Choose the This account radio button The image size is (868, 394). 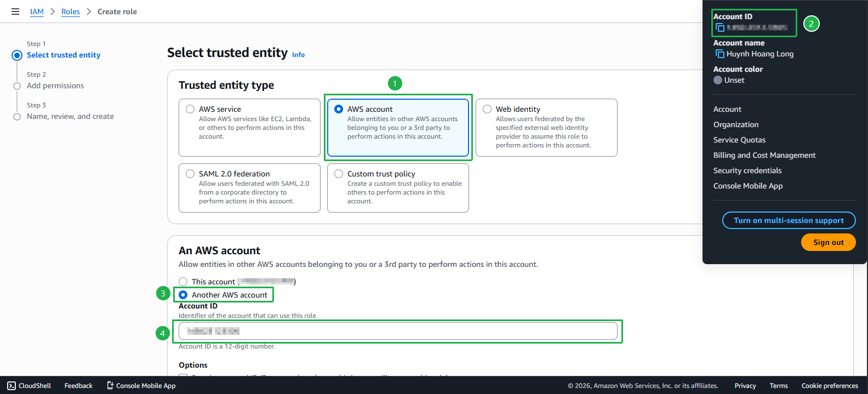pos(183,282)
